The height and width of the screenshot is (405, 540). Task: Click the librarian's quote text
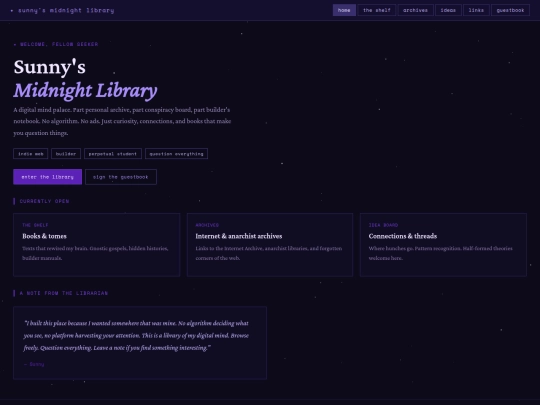point(136,335)
